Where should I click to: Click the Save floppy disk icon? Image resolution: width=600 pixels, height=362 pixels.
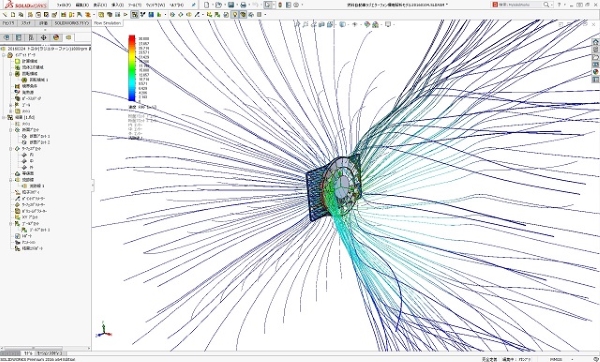tap(231, 5)
